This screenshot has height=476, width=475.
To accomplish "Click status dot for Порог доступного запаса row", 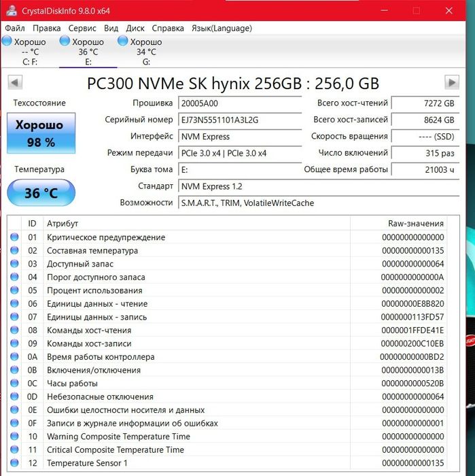I will coord(14,277).
